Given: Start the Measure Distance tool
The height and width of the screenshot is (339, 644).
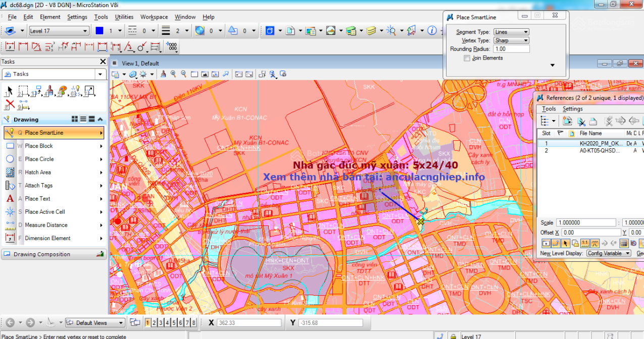Looking at the screenshot, I should pos(46,225).
